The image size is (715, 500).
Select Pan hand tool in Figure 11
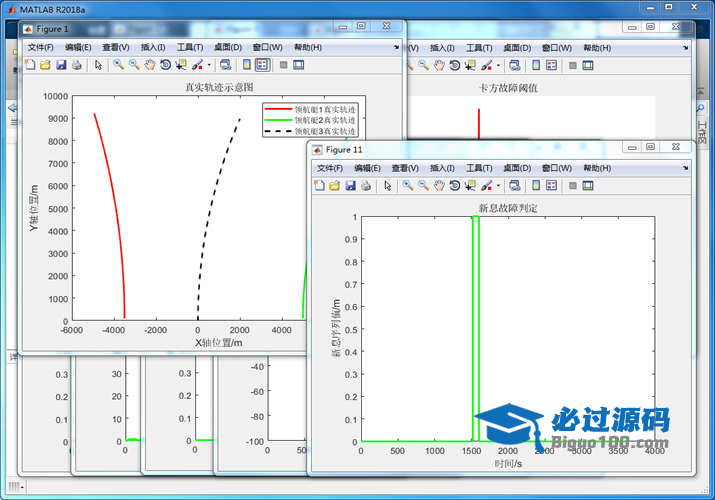pyautogui.click(x=439, y=186)
